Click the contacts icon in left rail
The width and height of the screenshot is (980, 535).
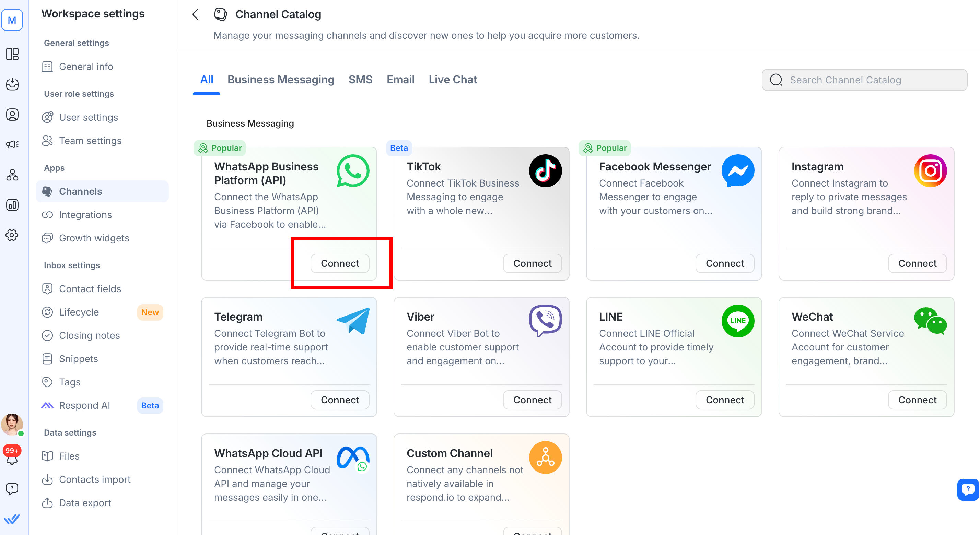click(12, 115)
